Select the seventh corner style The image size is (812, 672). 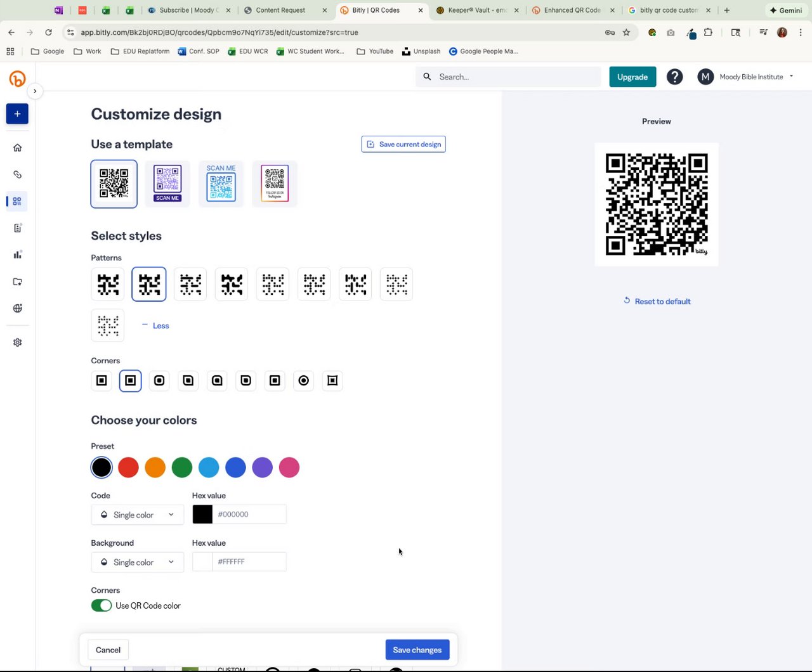275,380
